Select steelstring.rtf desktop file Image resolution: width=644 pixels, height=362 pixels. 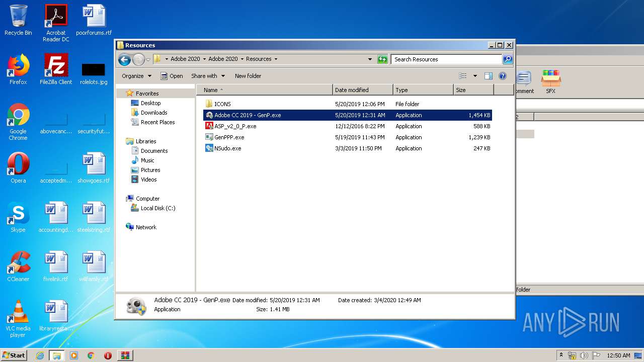click(x=94, y=217)
